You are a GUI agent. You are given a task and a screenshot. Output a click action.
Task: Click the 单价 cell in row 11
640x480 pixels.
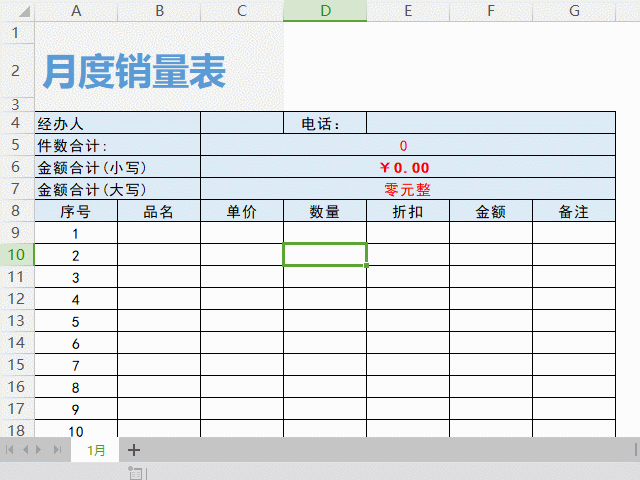[242, 277]
